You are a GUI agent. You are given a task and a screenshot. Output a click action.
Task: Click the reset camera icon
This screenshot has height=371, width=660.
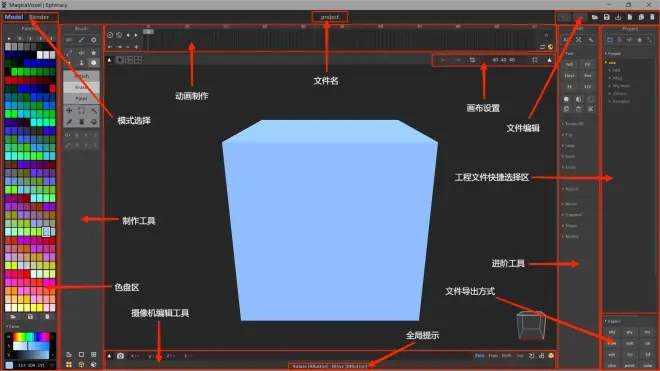[532, 356]
